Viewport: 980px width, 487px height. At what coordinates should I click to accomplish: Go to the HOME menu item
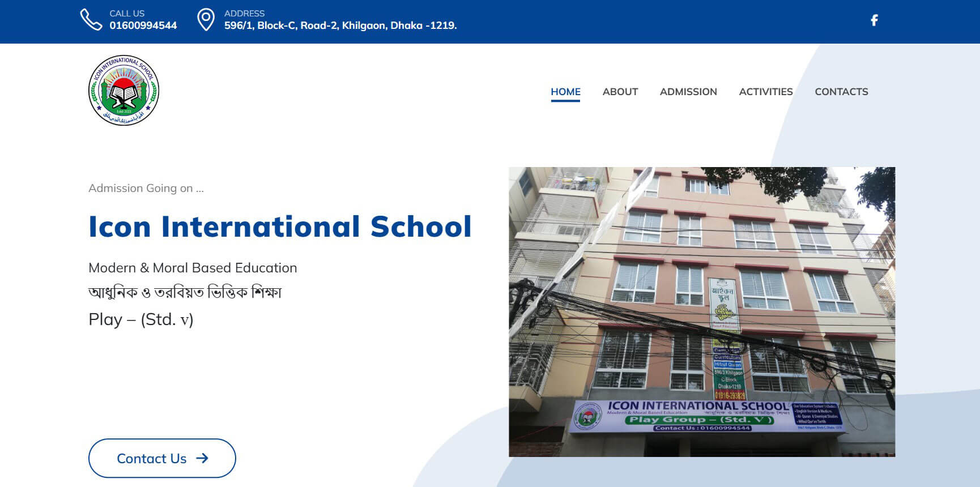pos(565,92)
